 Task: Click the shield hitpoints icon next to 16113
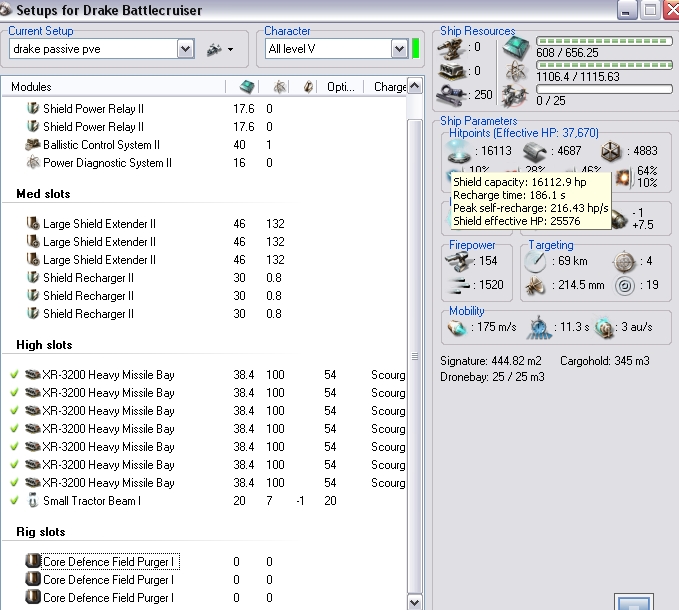click(x=459, y=151)
